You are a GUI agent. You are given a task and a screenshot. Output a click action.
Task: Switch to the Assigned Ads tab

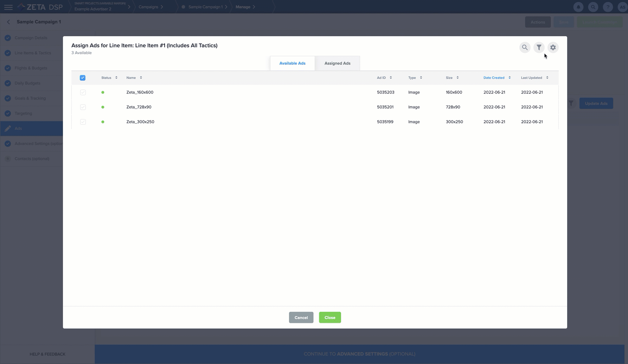pyautogui.click(x=337, y=64)
